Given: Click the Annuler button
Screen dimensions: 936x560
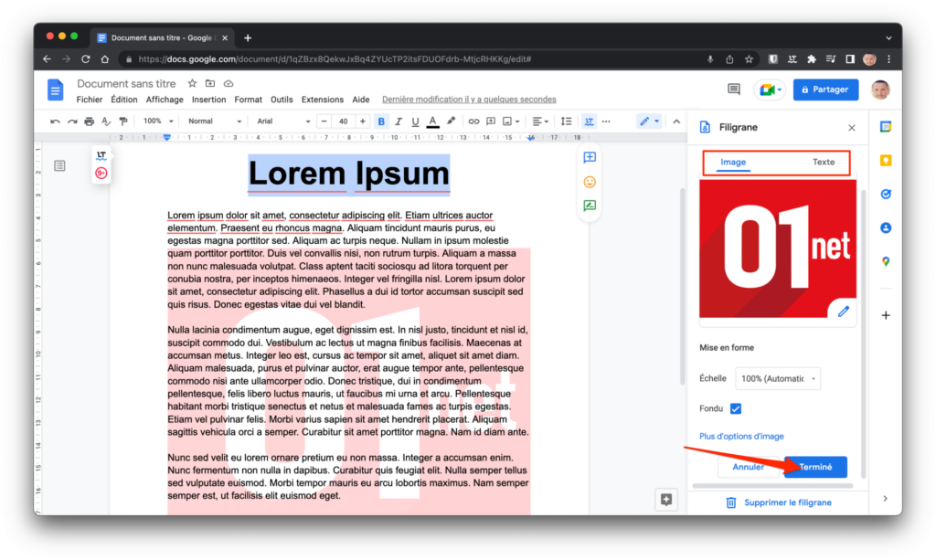Looking at the screenshot, I should [x=748, y=467].
